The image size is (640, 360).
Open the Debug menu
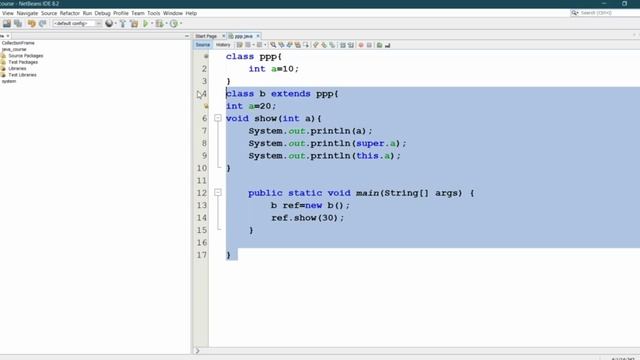[102, 13]
